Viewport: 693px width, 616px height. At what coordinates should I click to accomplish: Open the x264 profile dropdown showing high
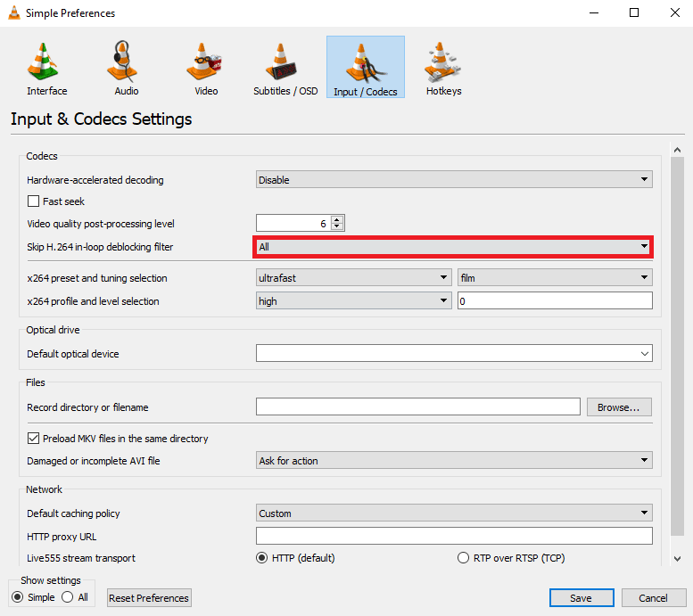353,300
